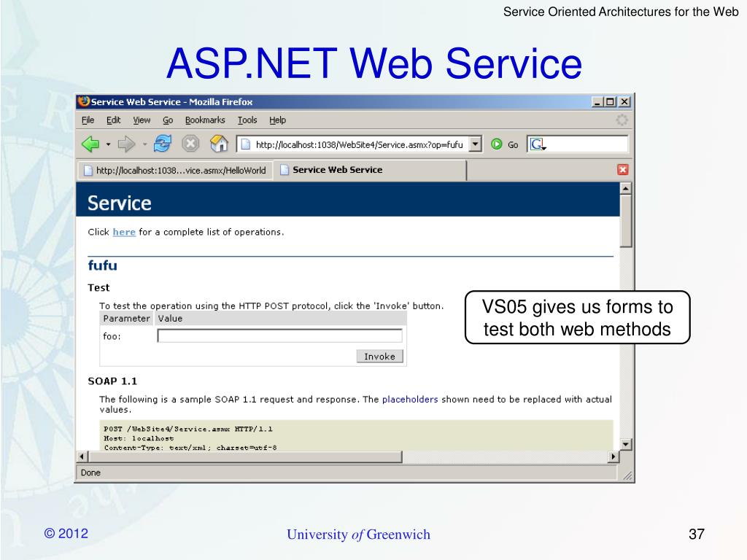The image size is (747, 560).
Task: Click the 'University of Greenwich' footer text
Action: (358, 534)
